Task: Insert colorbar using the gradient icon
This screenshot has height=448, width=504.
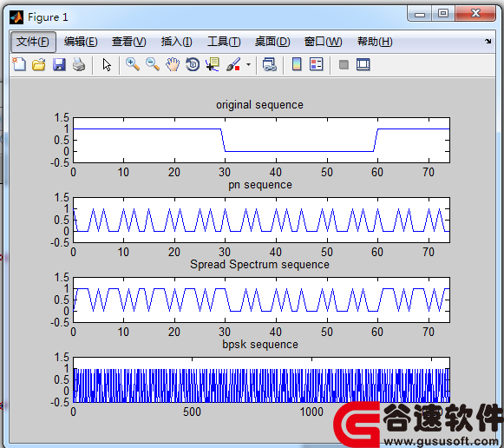Action: (297, 64)
